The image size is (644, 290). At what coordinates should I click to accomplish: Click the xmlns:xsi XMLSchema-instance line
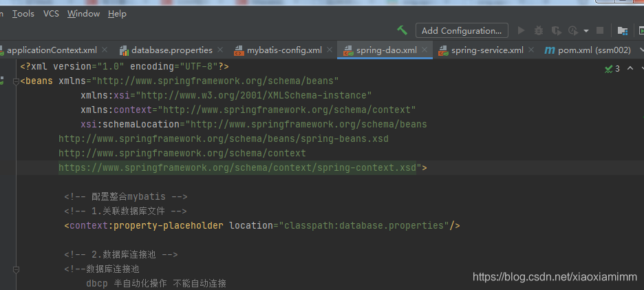pos(226,96)
